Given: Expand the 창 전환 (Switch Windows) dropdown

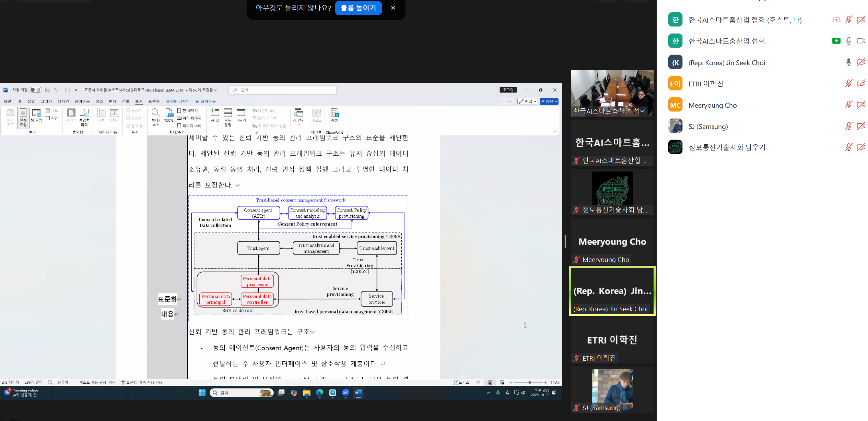Looking at the screenshot, I should pyautogui.click(x=299, y=117).
